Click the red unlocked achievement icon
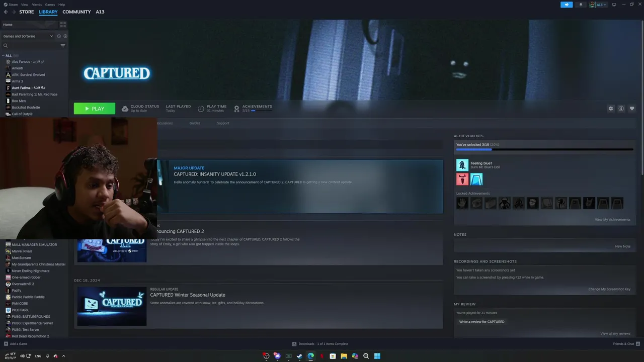The image size is (644, 362). point(462,179)
